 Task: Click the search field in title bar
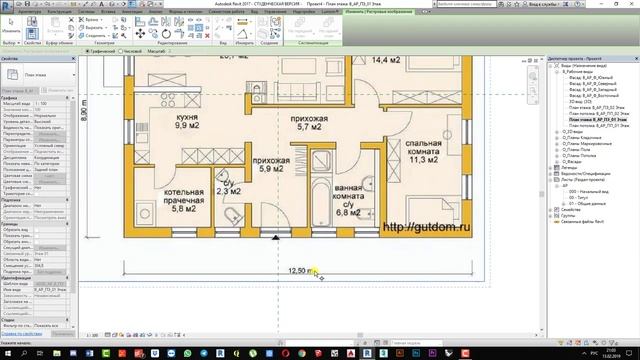point(467,4)
